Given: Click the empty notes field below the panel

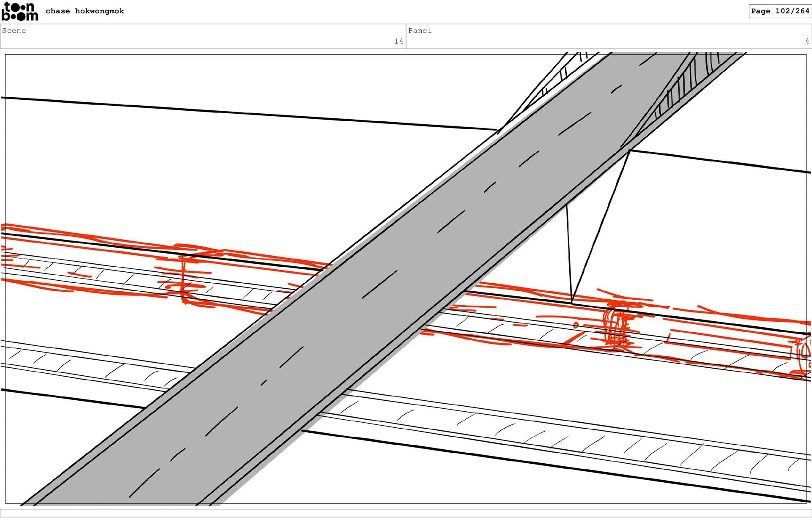Looking at the screenshot, I should (406, 513).
